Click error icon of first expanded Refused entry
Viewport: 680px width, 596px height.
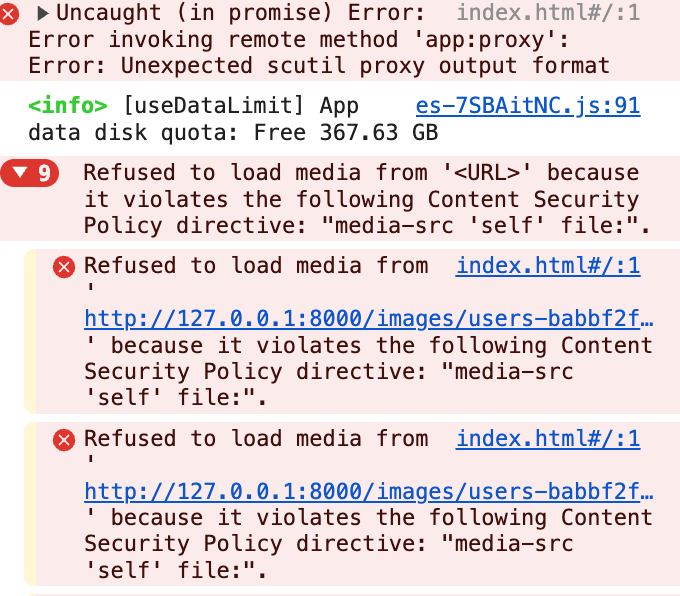[64, 266]
